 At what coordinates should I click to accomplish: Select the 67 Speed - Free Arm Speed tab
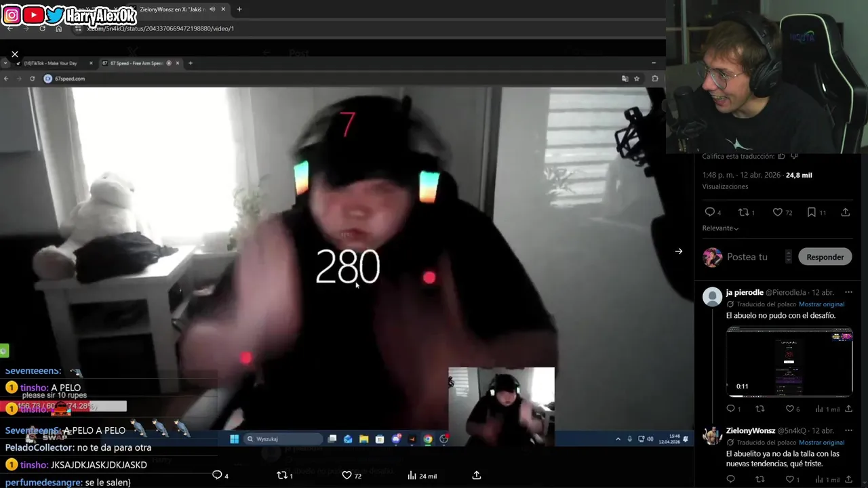pyautogui.click(x=139, y=63)
